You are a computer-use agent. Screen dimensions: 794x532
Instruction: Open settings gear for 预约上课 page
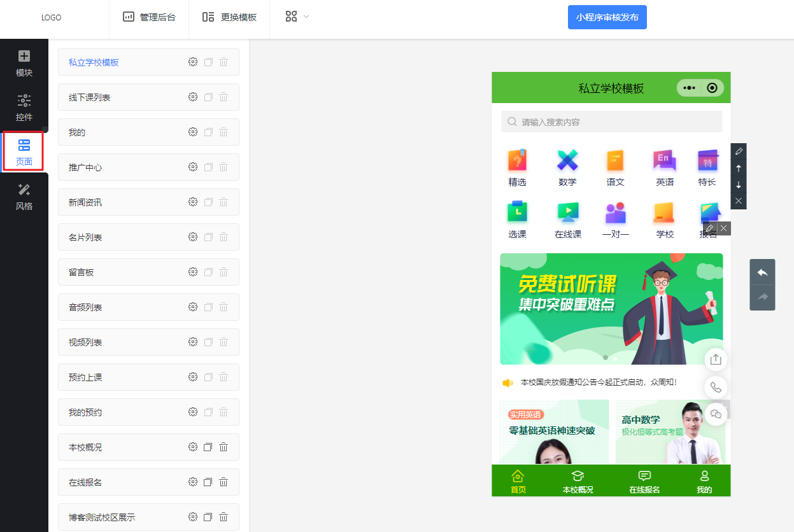coord(193,377)
